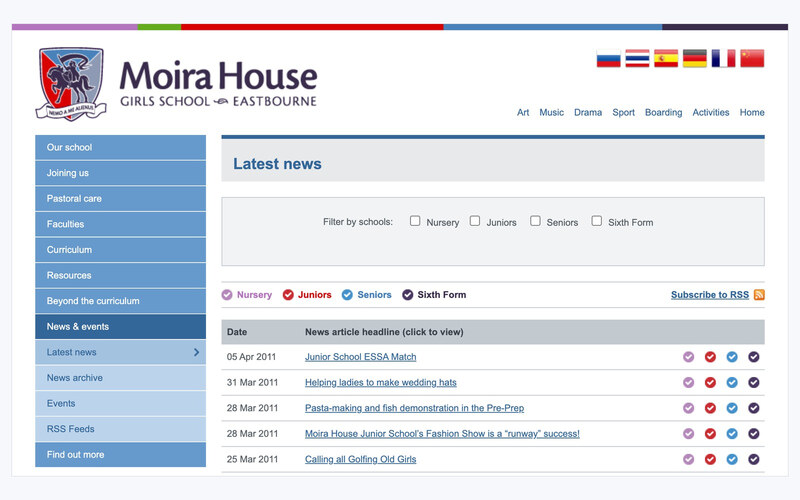The width and height of the screenshot is (800, 500).
Task: Click Nursery tick on Fashion Show row
Action: pos(689,434)
